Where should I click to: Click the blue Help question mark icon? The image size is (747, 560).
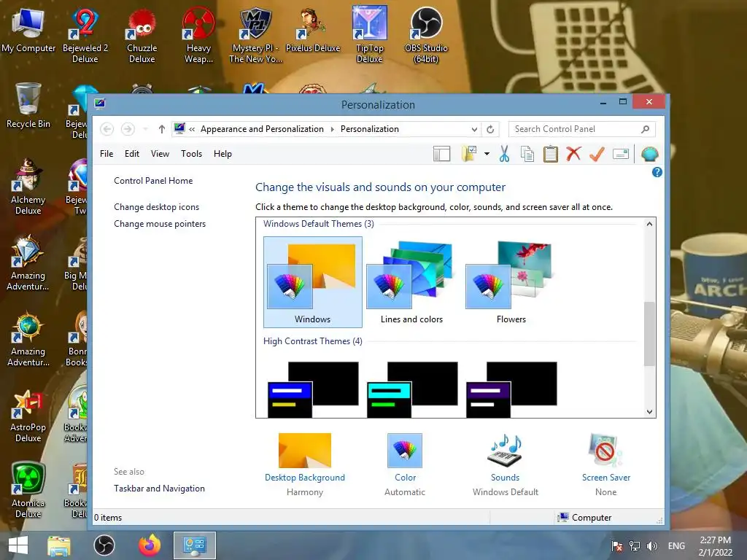point(657,172)
